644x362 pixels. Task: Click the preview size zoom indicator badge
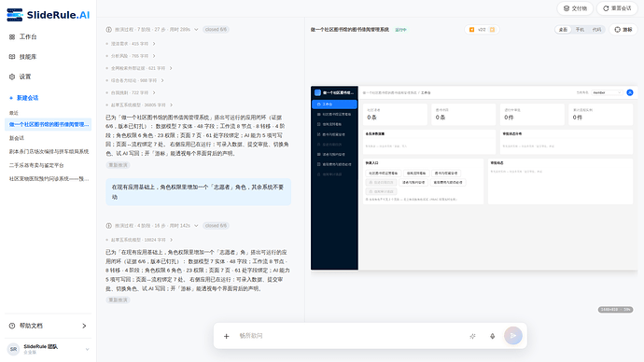tap(615, 310)
